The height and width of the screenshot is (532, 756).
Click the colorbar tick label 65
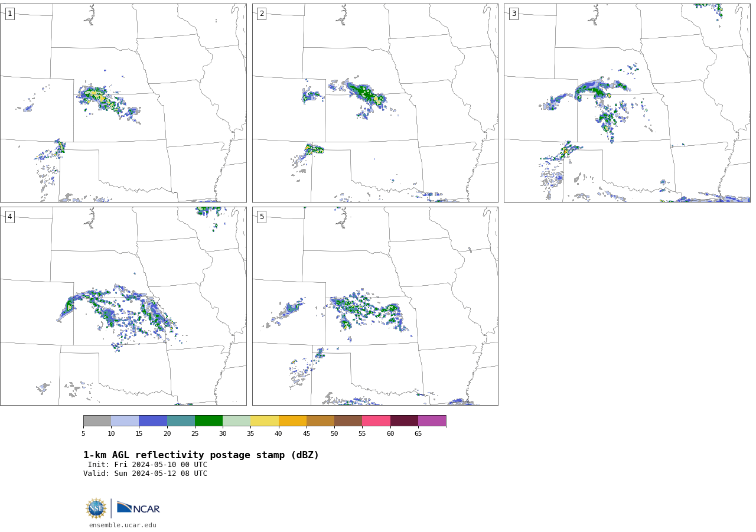click(418, 434)
